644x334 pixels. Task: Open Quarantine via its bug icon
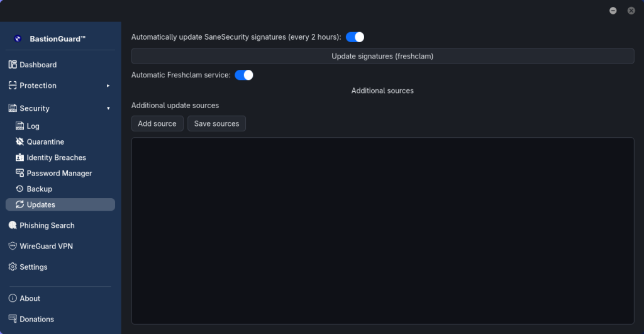coord(19,142)
